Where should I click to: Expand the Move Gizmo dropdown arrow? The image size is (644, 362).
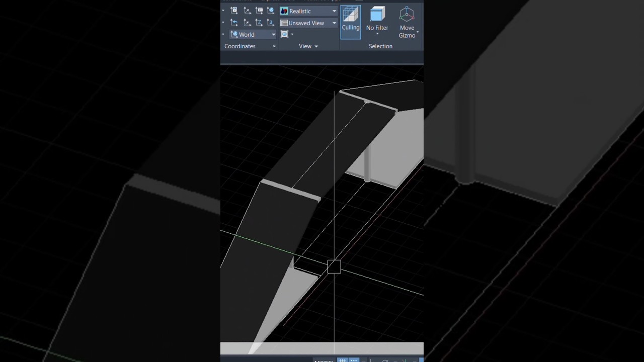(x=418, y=32)
